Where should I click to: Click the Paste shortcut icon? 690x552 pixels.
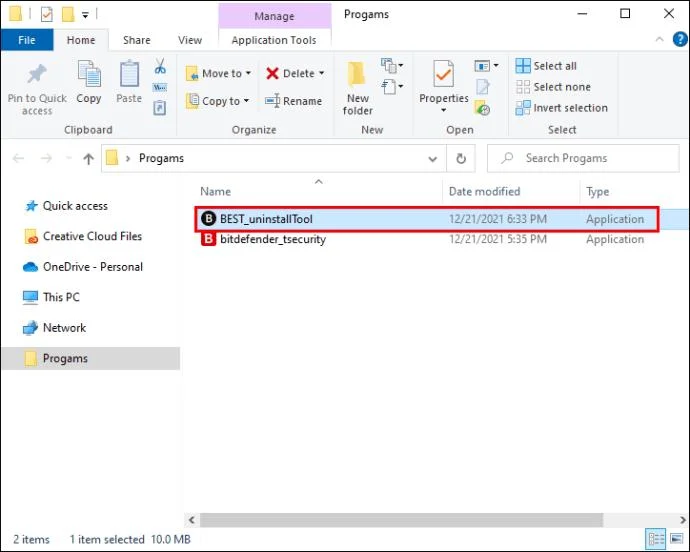tap(160, 107)
